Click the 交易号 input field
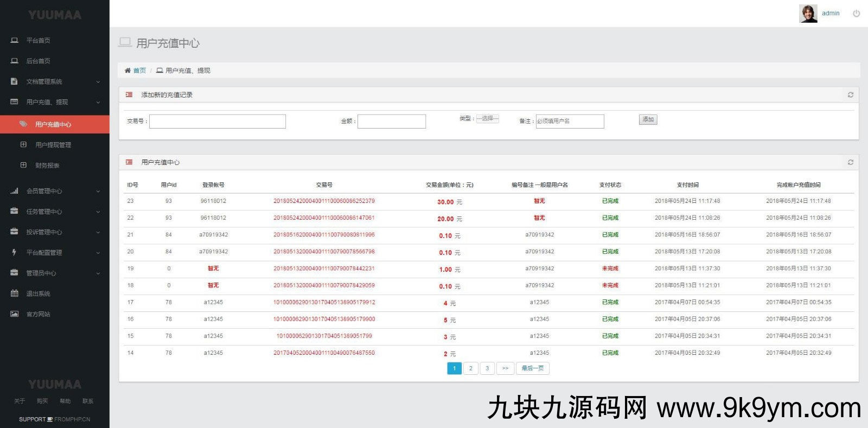Image resolution: width=868 pixels, height=428 pixels. [217, 121]
